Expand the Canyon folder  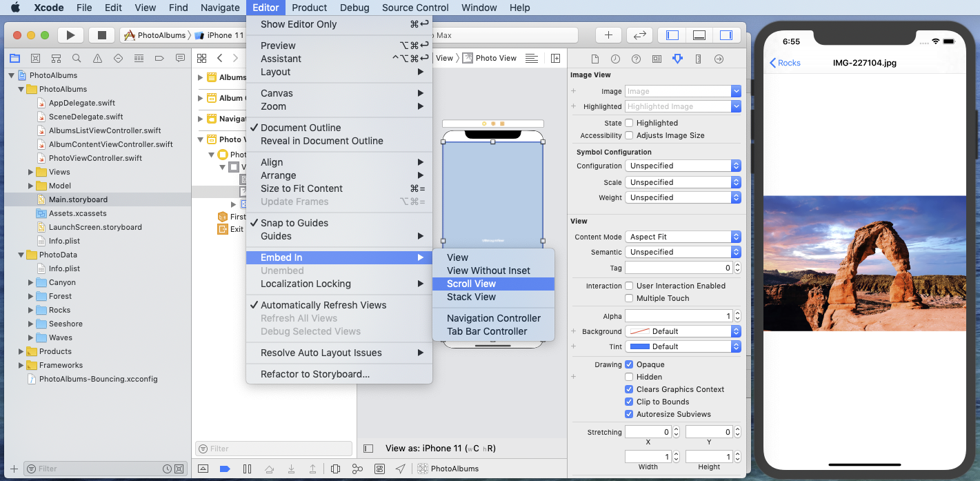click(x=31, y=282)
